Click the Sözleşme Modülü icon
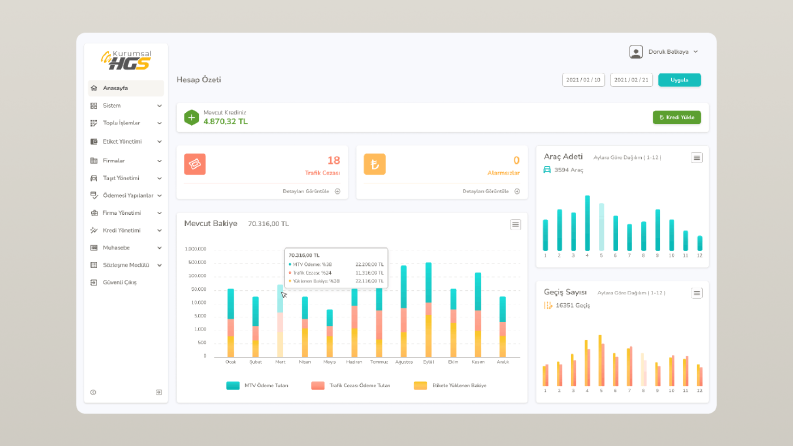 (94, 265)
